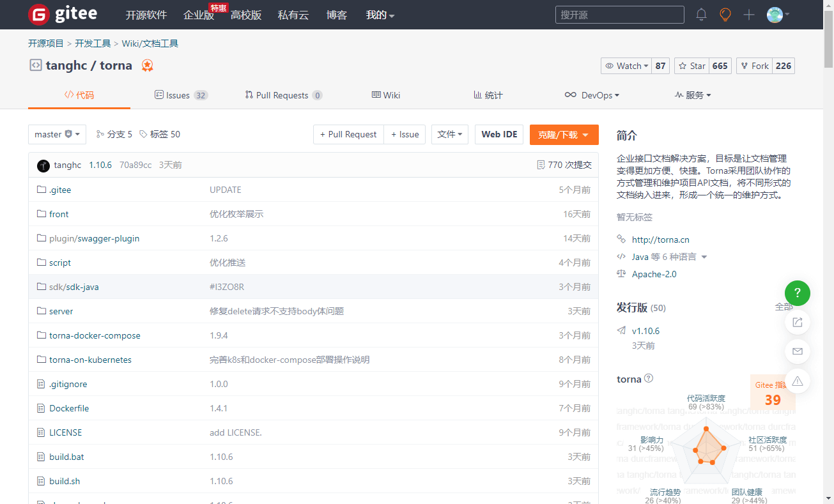Click the recommended project medal badge
The width and height of the screenshot is (834, 504).
click(x=148, y=65)
